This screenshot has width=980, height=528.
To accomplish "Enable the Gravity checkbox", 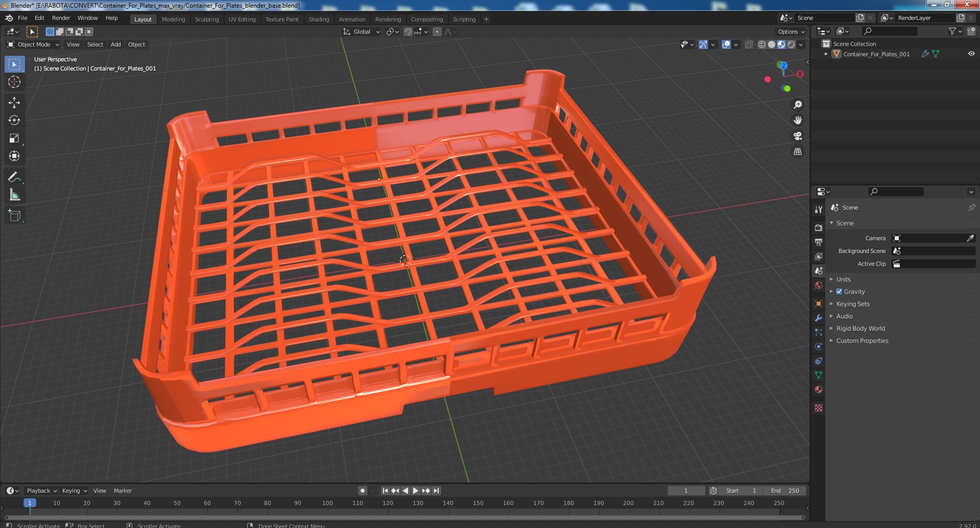I will tap(839, 291).
